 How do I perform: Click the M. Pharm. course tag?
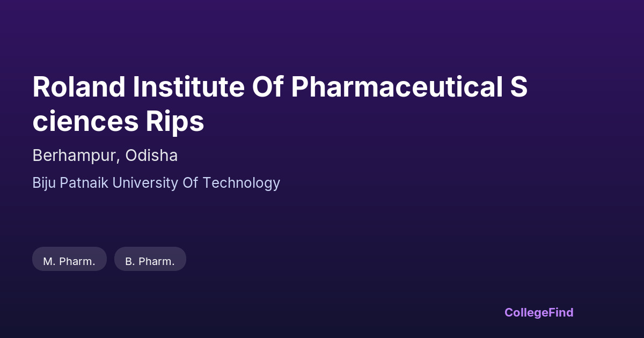click(x=69, y=261)
